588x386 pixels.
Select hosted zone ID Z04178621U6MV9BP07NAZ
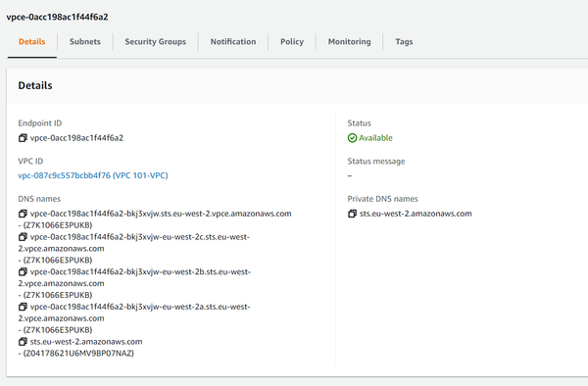tap(78, 353)
